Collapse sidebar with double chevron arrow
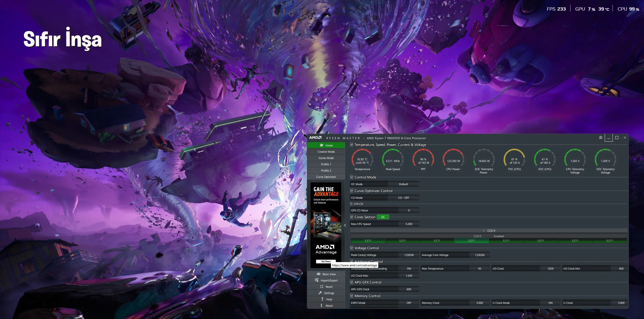Screen dimensions: 644x319 345,226
